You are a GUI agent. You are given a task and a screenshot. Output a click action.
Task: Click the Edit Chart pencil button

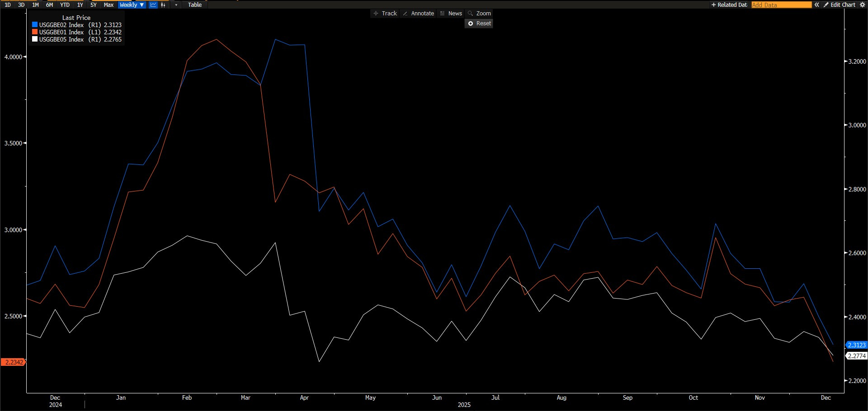[840, 5]
